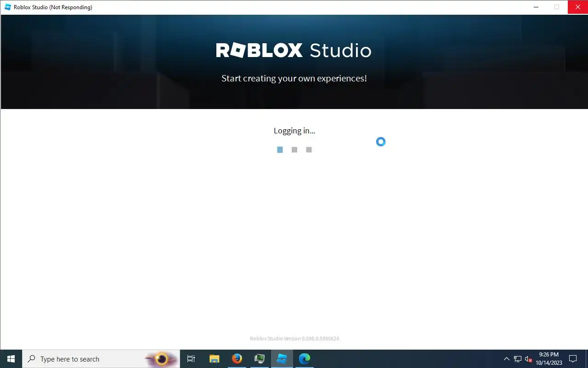Close the Roblox Studio window
588x368 pixels.
pyautogui.click(x=577, y=7)
